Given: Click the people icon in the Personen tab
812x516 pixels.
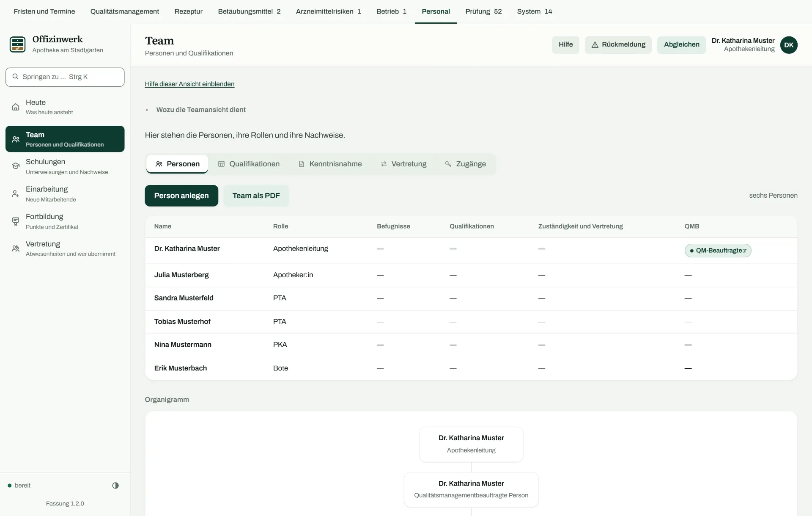Looking at the screenshot, I should [159, 164].
